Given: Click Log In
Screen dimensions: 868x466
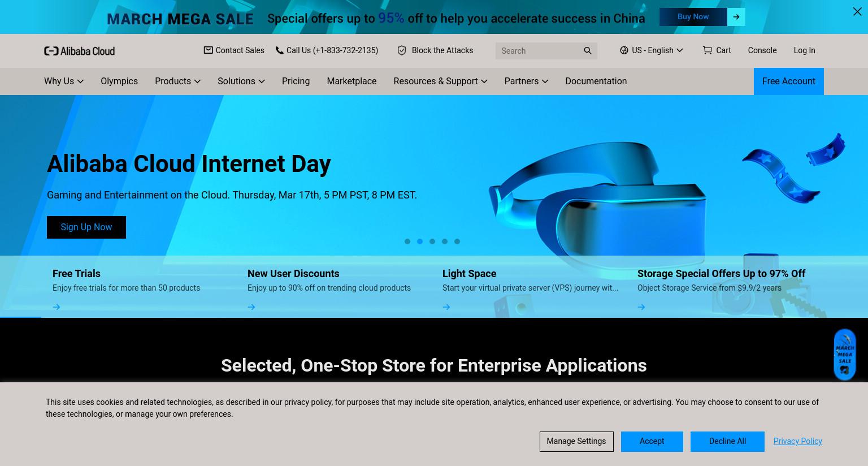Looking at the screenshot, I should [804, 50].
